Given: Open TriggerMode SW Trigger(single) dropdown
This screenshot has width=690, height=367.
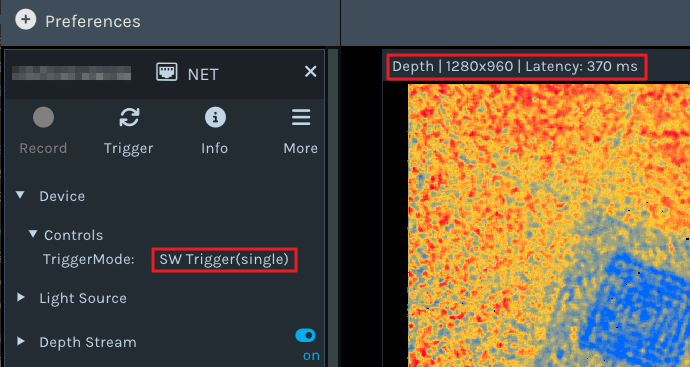Looking at the screenshot, I should tap(224, 260).
